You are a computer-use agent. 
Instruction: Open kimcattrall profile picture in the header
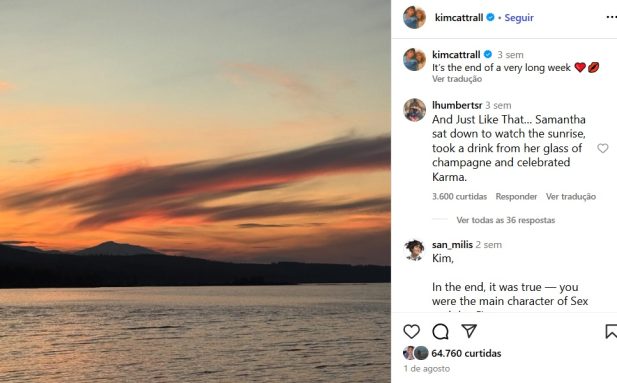click(414, 17)
